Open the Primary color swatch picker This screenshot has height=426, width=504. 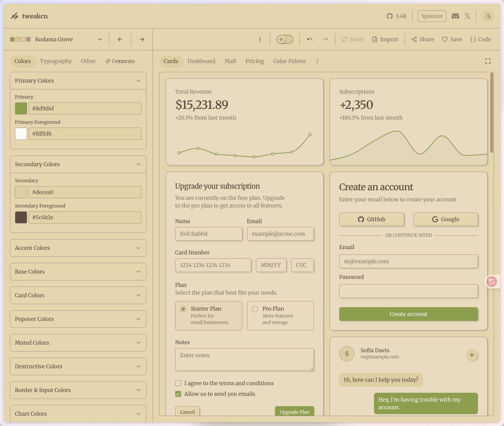pos(21,109)
